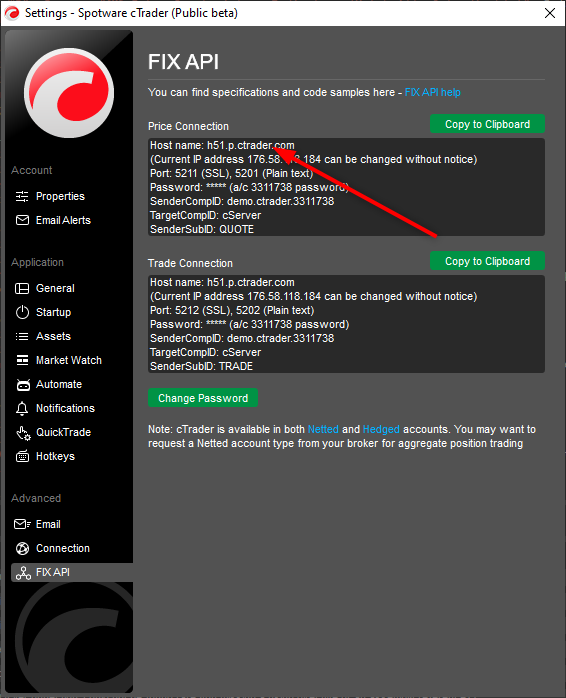
Task: Click Trade Connection host name h51.p.ctrader.com
Action: [250, 283]
